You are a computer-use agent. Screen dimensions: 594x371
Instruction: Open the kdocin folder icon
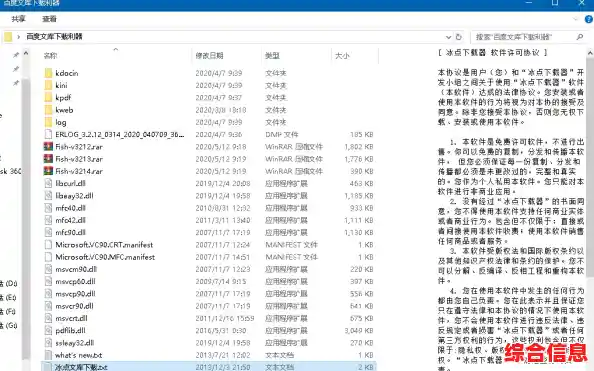click(48, 73)
